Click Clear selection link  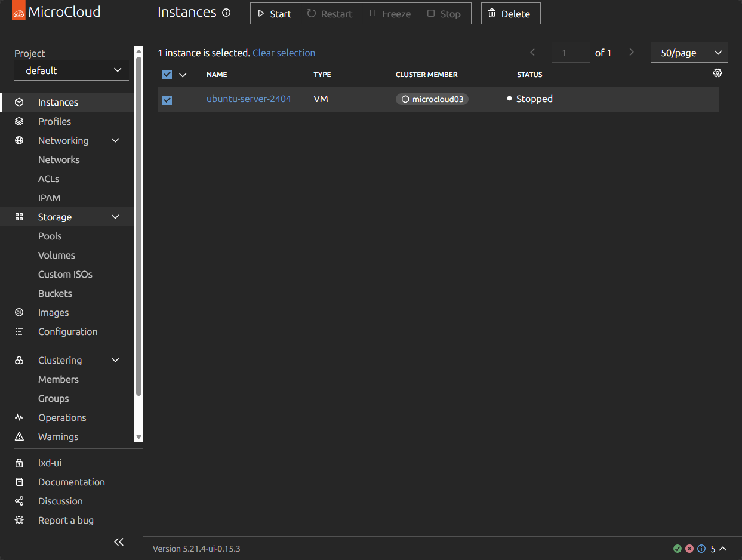[284, 53]
